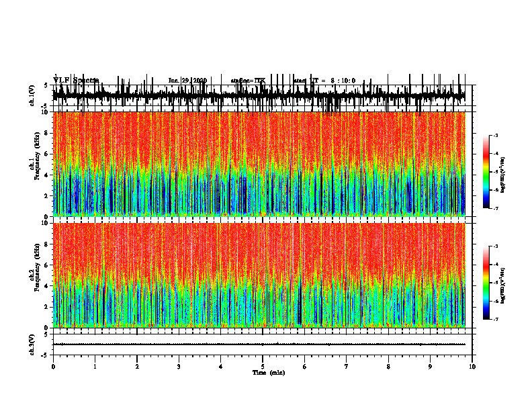Click the '-3' label on ch.2 color bar
Viewport: 532px width, 411px height.
point(495,246)
